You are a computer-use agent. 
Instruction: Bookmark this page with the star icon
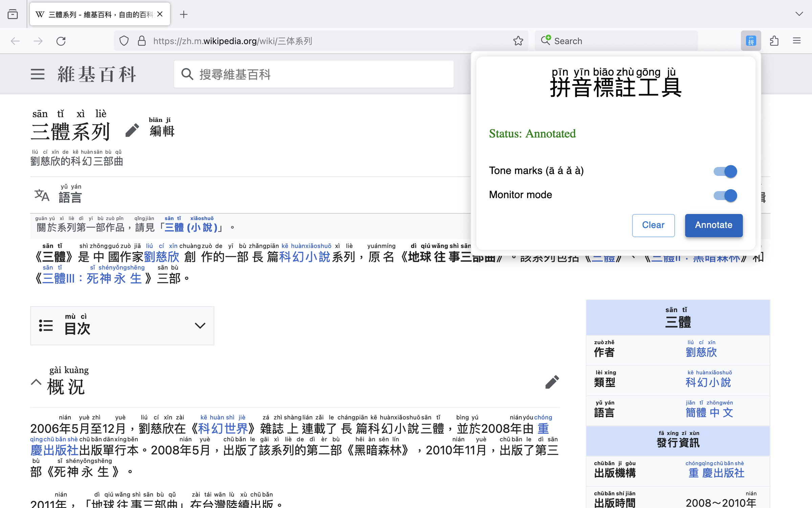[x=518, y=41]
